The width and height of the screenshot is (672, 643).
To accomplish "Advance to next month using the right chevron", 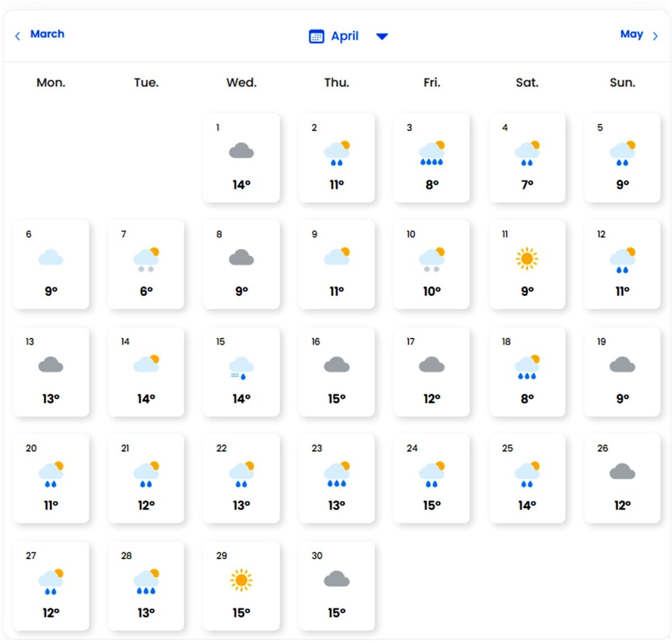I will (x=656, y=35).
